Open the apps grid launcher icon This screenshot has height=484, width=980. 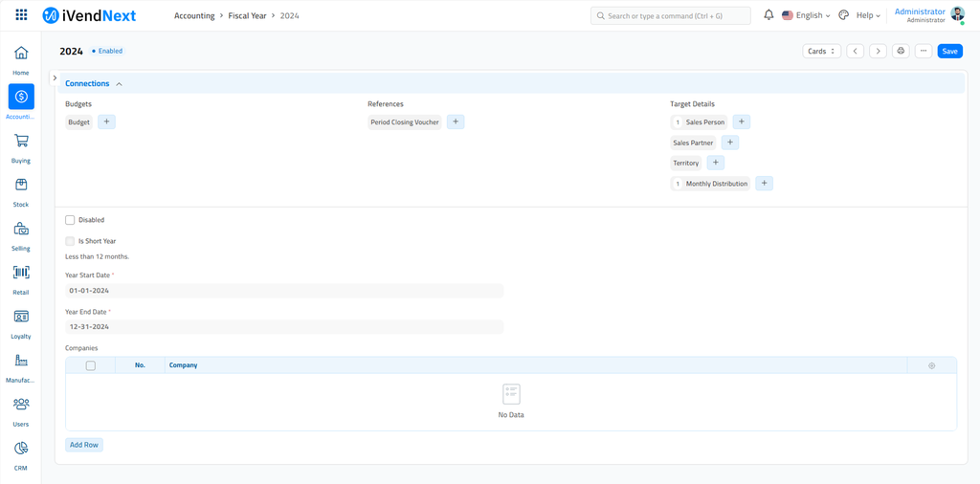click(x=21, y=15)
